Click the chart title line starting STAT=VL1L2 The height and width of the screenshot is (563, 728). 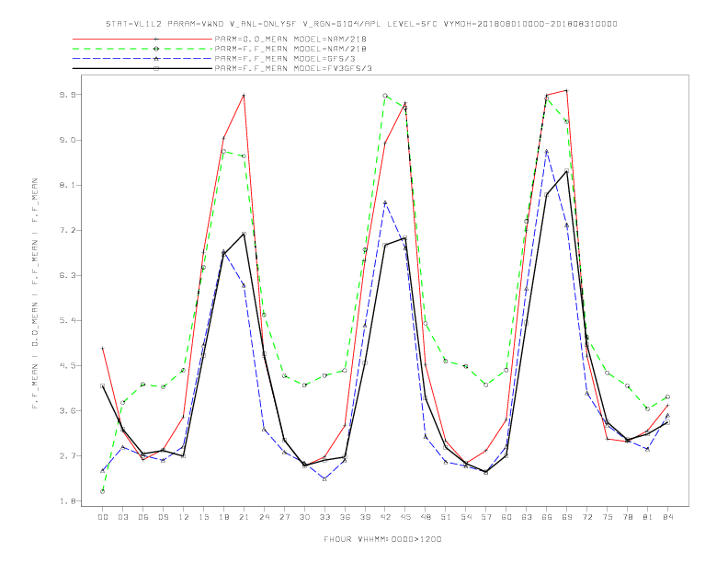[361, 24]
